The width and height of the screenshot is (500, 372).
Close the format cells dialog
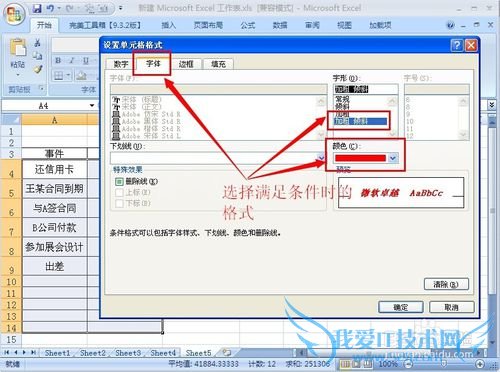471,45
